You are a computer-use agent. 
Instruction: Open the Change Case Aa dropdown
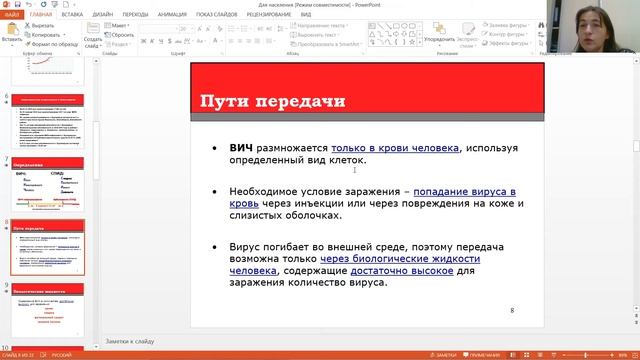tap(200, 41)
